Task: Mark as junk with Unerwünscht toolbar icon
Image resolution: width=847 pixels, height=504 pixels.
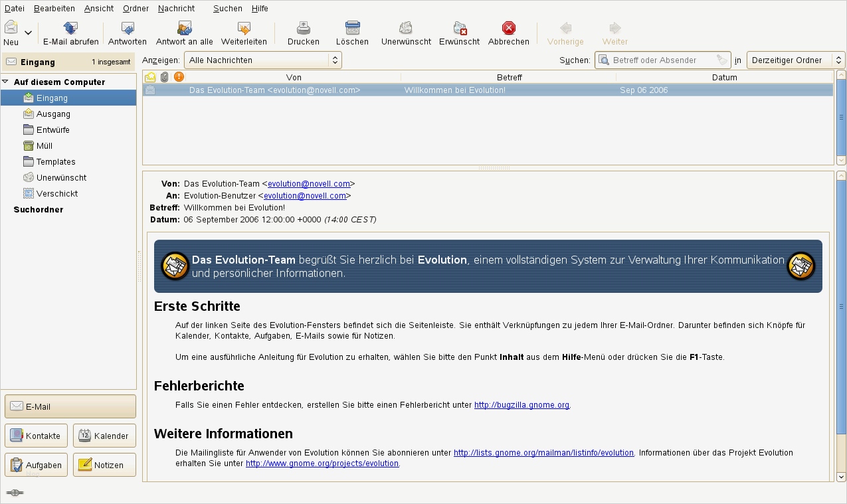Action: (406, 28)
